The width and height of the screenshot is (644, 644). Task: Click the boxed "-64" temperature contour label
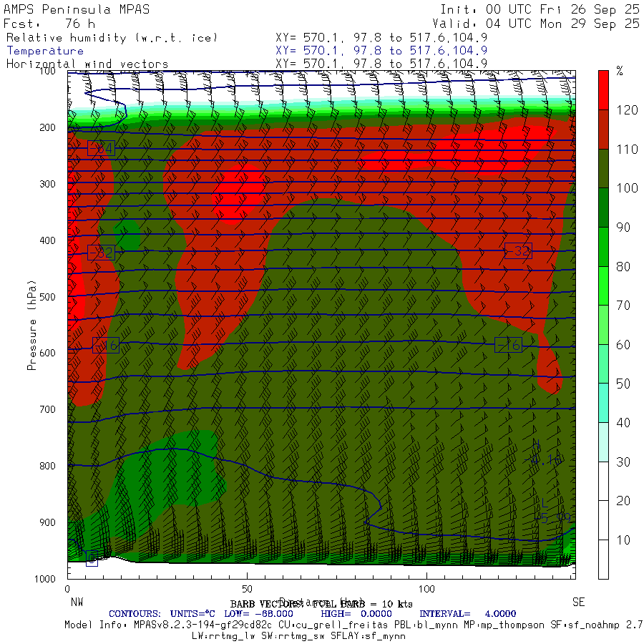(101, 148)
